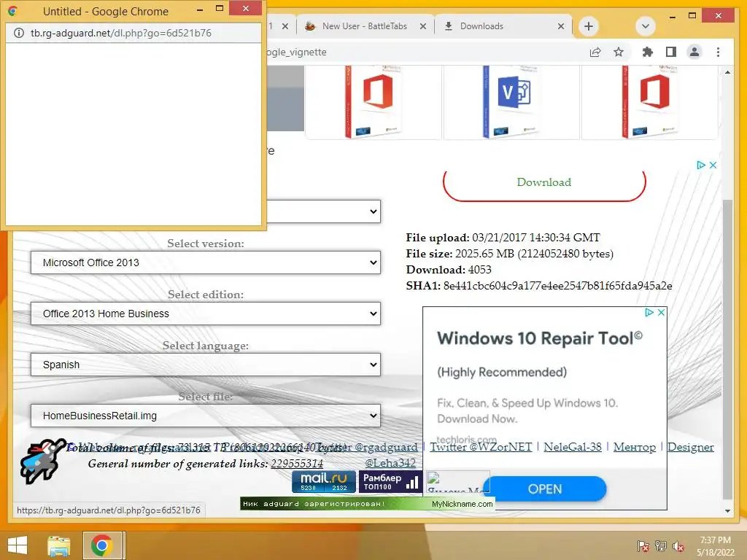This screenshot has height=560, width=747.
Task: Open Chrome three-dot menu
Action: [718, 52]
